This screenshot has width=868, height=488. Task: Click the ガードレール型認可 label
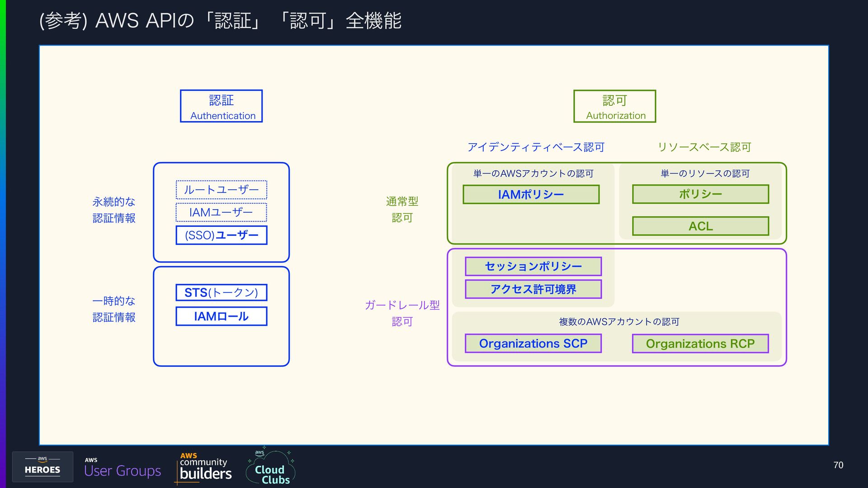[402, 313]
